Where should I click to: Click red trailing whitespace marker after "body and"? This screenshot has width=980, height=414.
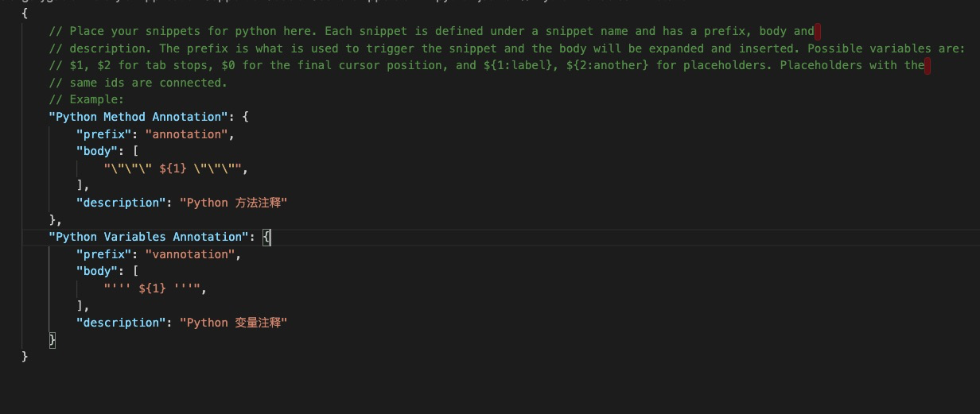[818, 31]
